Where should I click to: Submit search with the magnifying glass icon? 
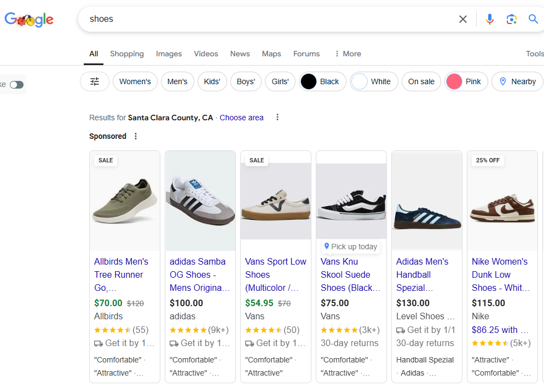tap(533, 19)
